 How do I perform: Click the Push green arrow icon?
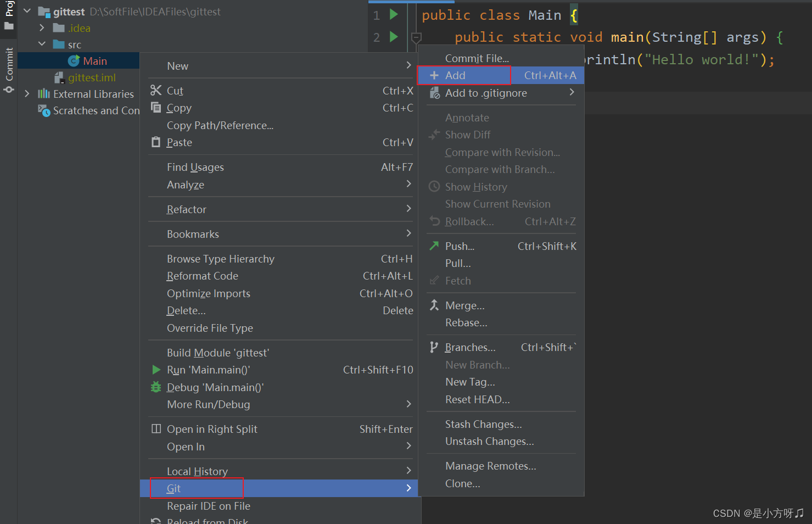pyautogui.click(x=434, y=246)
